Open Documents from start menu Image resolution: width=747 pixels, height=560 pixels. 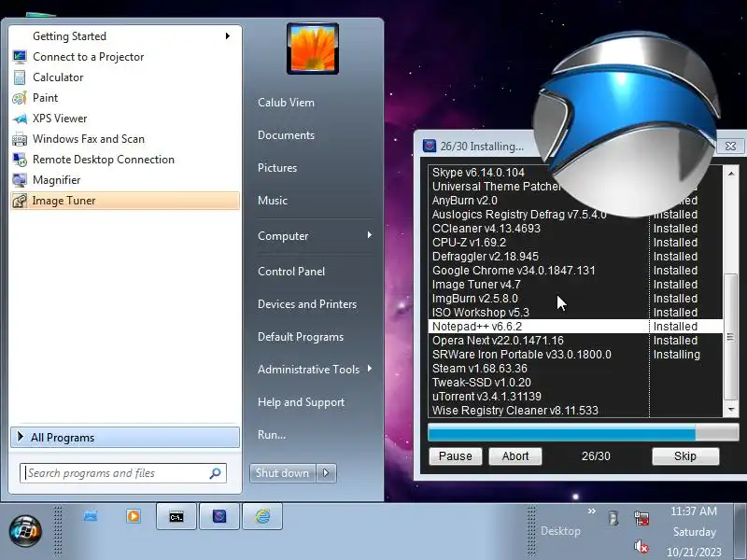286,135
